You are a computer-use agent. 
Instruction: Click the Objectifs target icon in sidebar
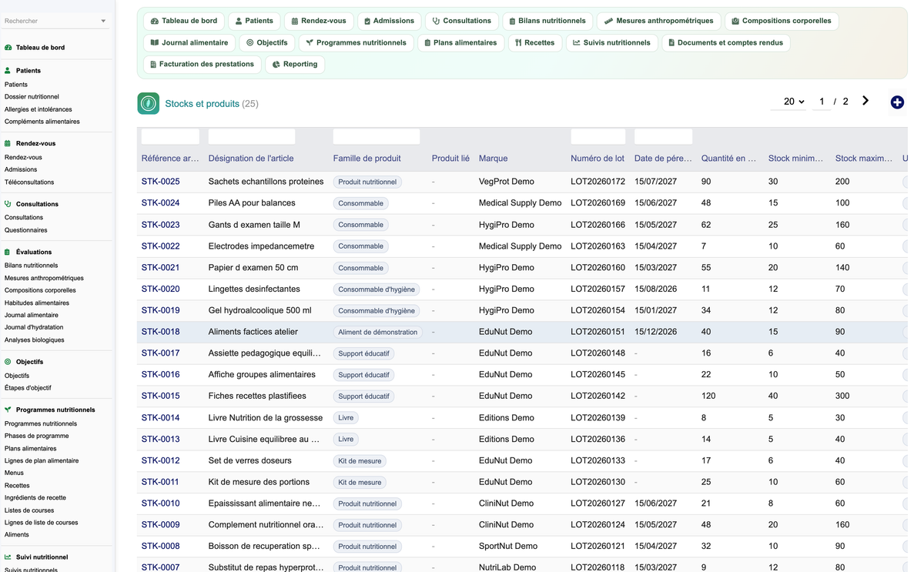[8, 362]
